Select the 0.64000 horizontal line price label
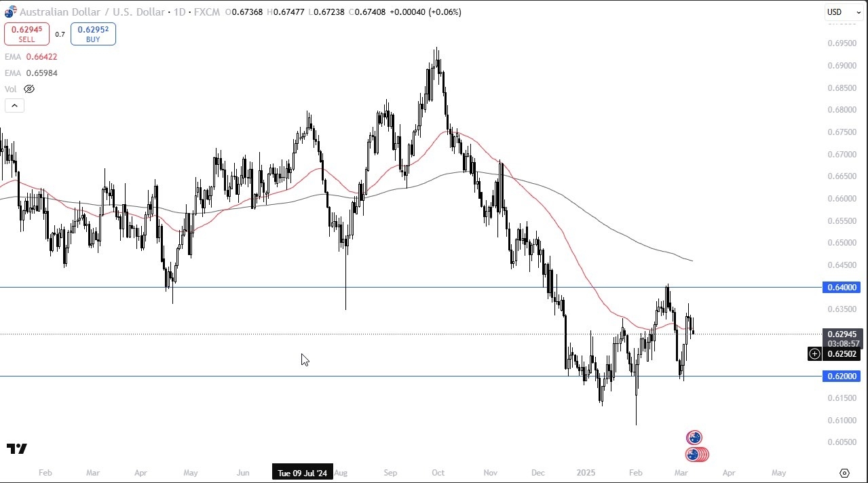Screen dimensions: 868x483 pyautogui.click(x=842, y=288)
